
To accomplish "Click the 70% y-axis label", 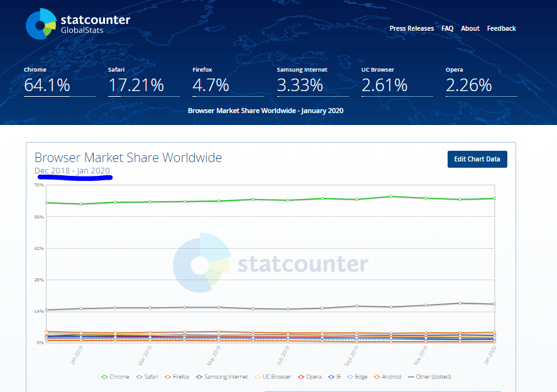I will click(39, 185).
